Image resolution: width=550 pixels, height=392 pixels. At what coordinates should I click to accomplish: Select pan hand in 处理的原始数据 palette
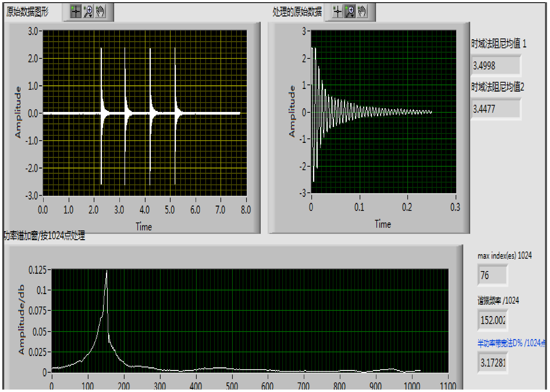click(x=362, y=11)
